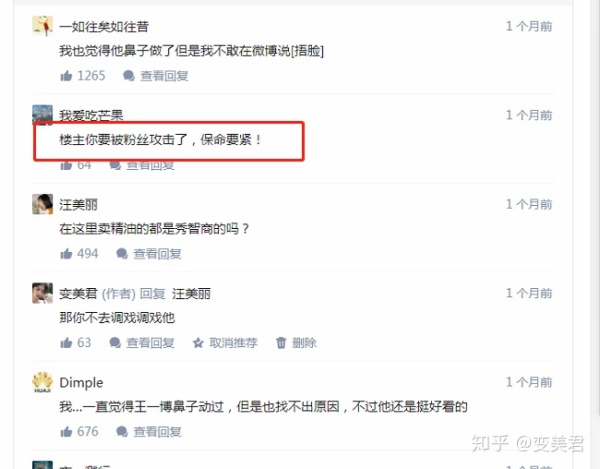Click the replied-to name 汪美丽

point(191,294)
